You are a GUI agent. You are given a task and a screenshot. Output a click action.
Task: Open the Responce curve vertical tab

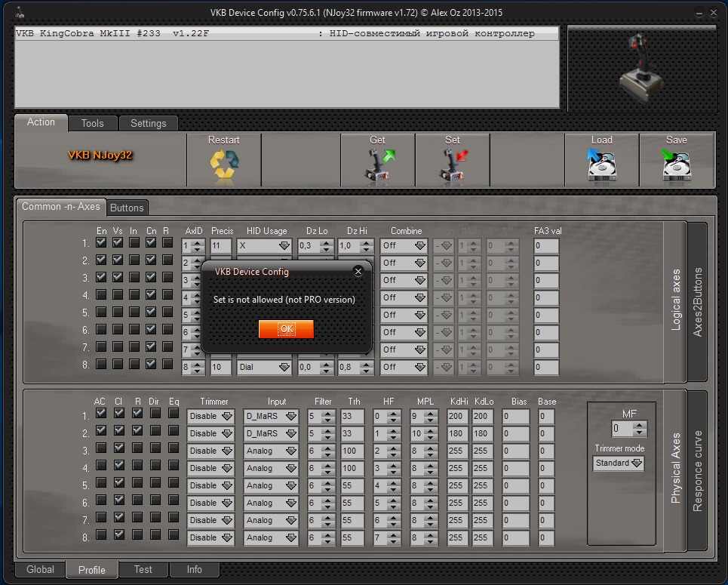(x=697, y=471)
